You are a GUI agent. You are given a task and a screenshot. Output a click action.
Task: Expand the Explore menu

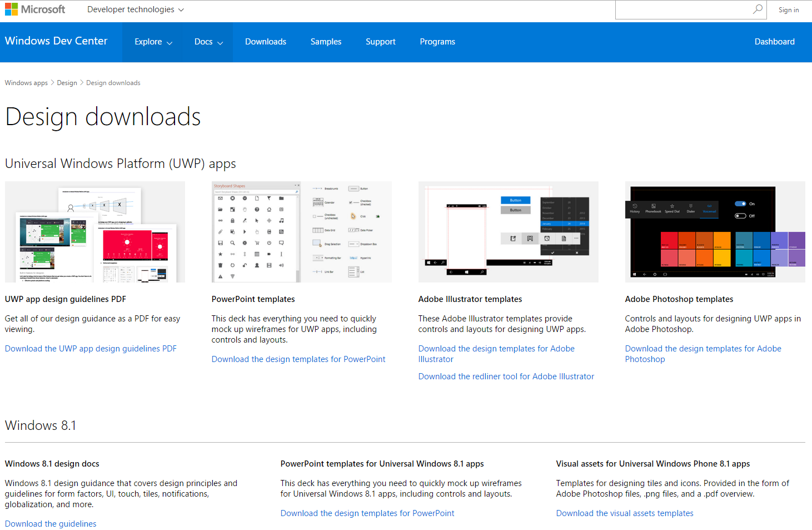click(153, 42)
